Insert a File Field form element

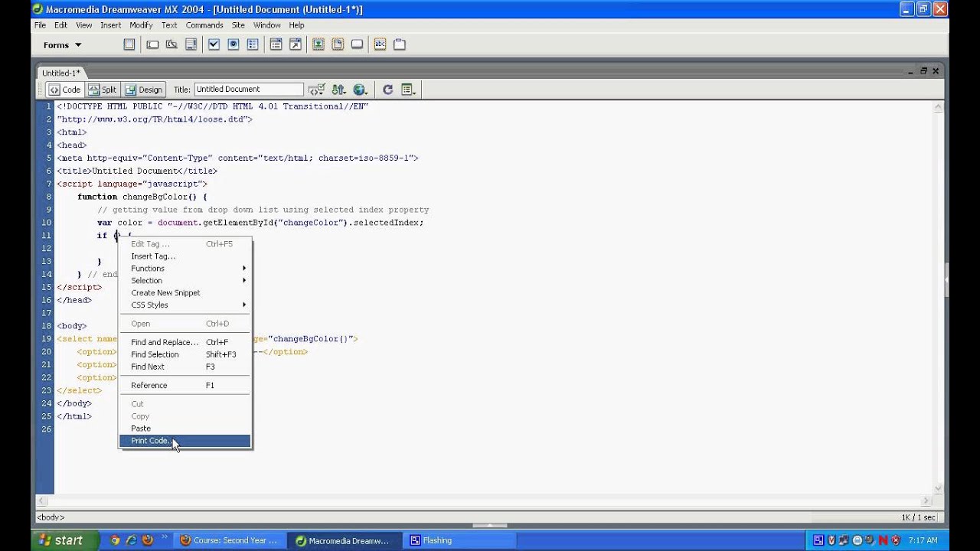[338, 44]
